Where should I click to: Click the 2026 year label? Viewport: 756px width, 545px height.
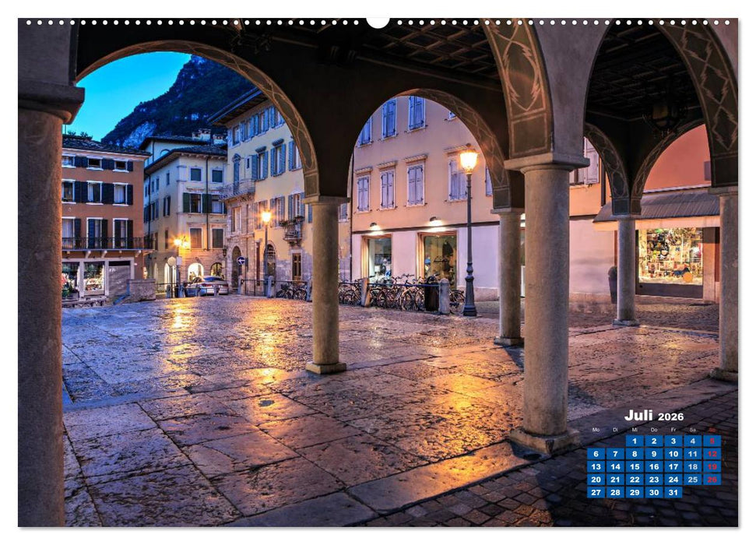pos(670,417)
